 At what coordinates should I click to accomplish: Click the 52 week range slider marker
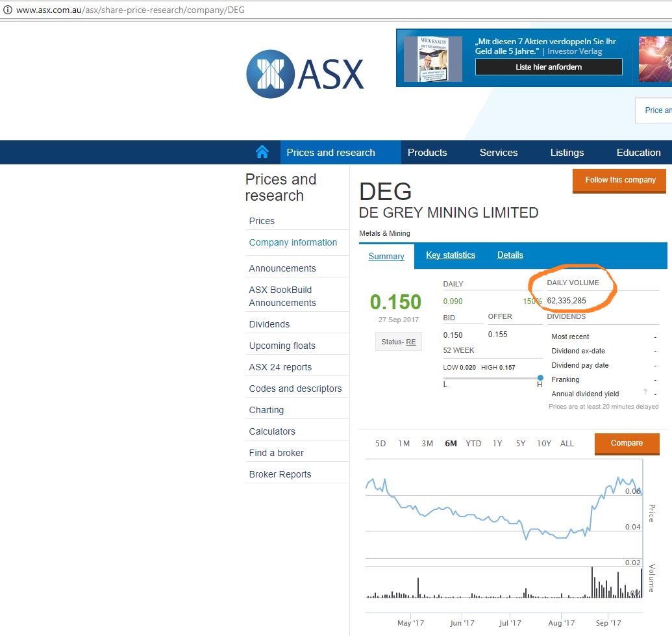pyautogui.click(x=540, y=378)
